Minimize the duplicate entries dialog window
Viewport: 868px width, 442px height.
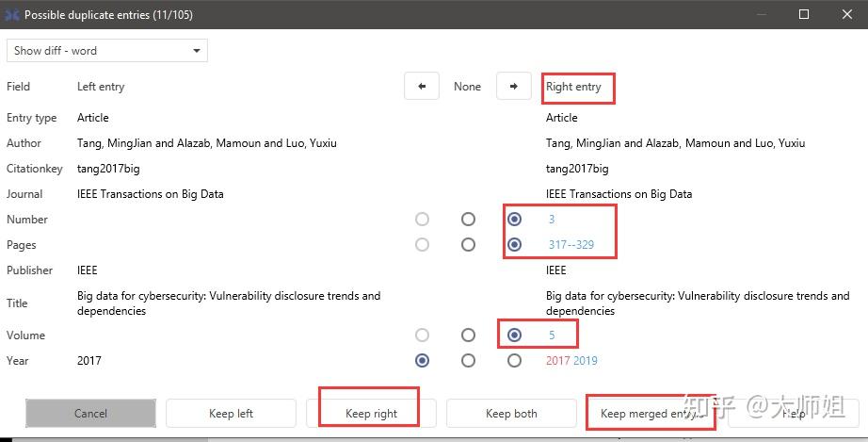[x=761, y=15]
